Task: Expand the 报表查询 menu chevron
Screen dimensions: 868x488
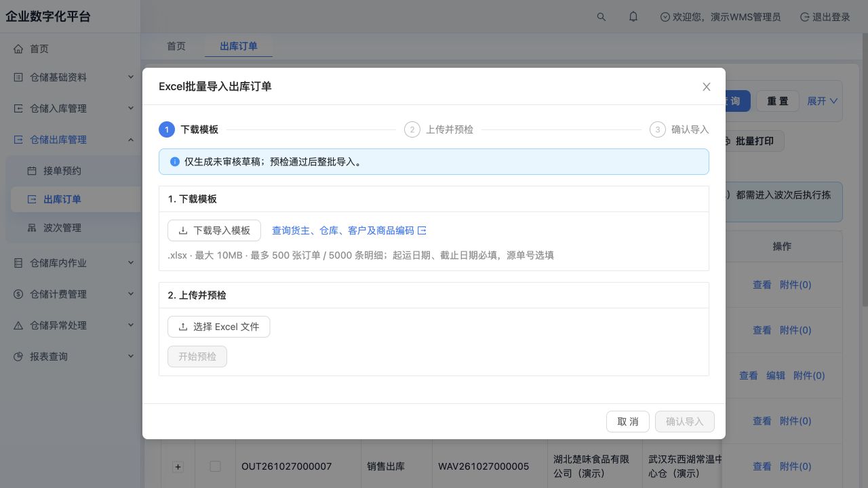Action: tap(131, 357)
